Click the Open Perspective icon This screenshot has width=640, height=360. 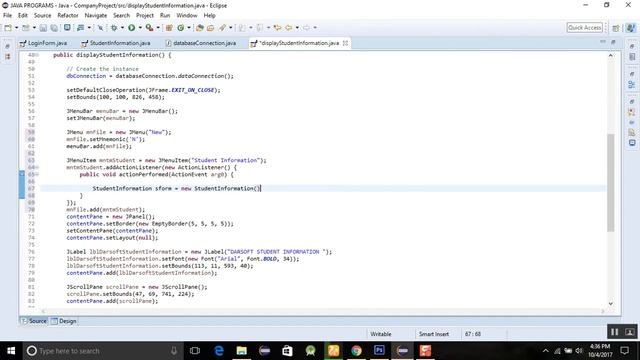[x=616, y=28]
